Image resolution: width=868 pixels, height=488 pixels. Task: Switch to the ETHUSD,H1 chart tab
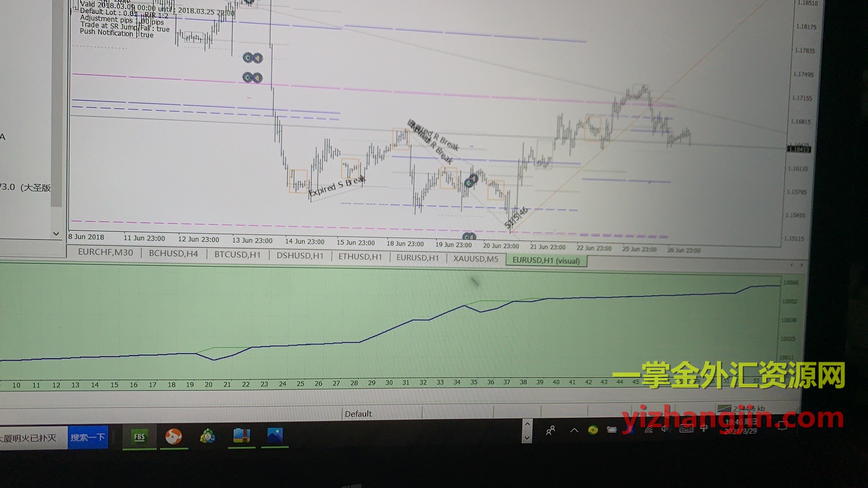[x=360, y=257]
